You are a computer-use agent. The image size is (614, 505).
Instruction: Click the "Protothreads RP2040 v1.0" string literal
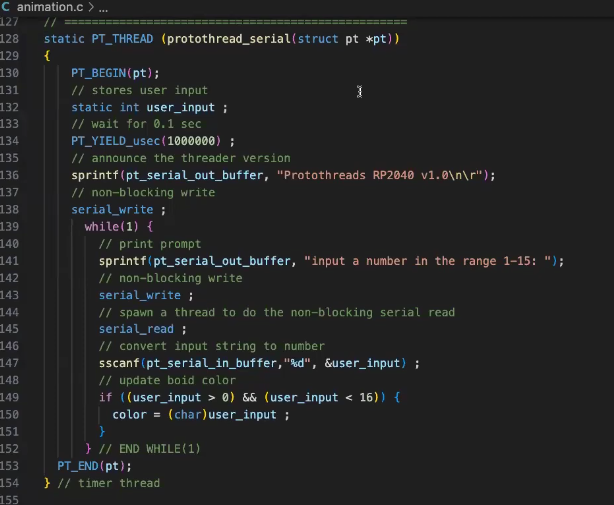(x=380, y=175)
